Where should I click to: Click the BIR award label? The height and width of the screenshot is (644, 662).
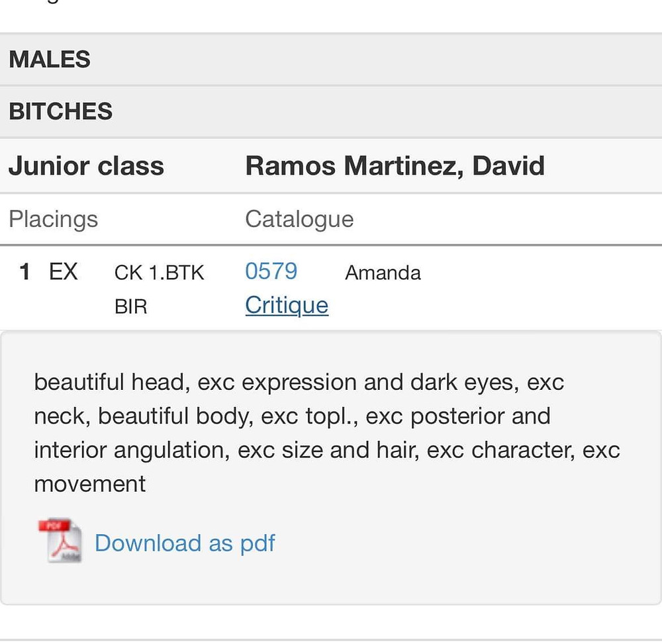point(131,306)
